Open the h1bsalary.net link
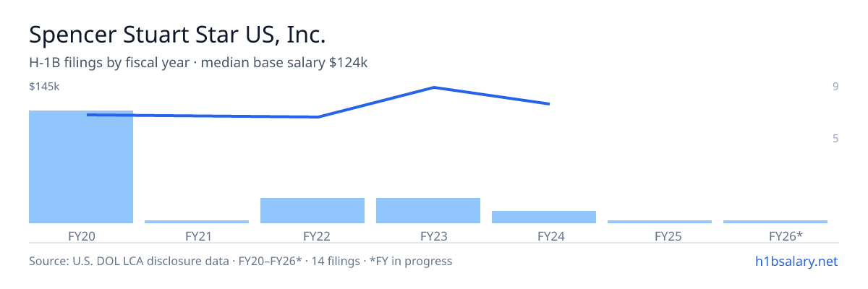The image size is (868, 289). tap(796, 261)
